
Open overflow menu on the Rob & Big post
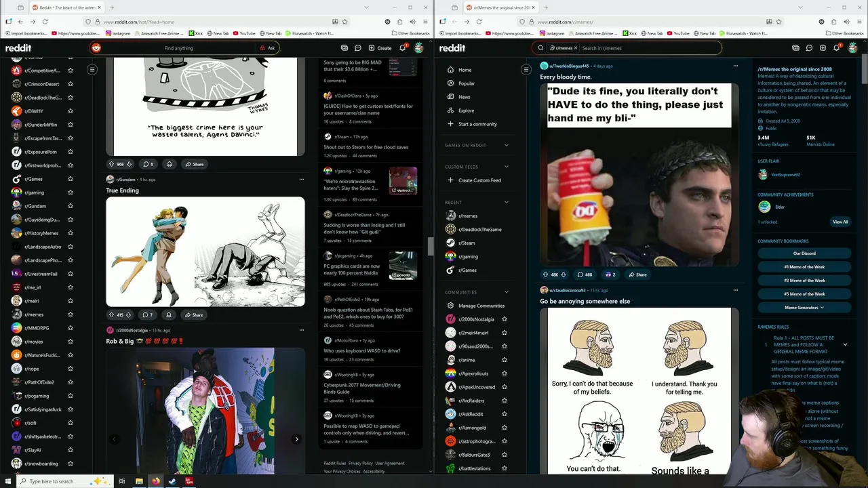click(x=301, y=330)
